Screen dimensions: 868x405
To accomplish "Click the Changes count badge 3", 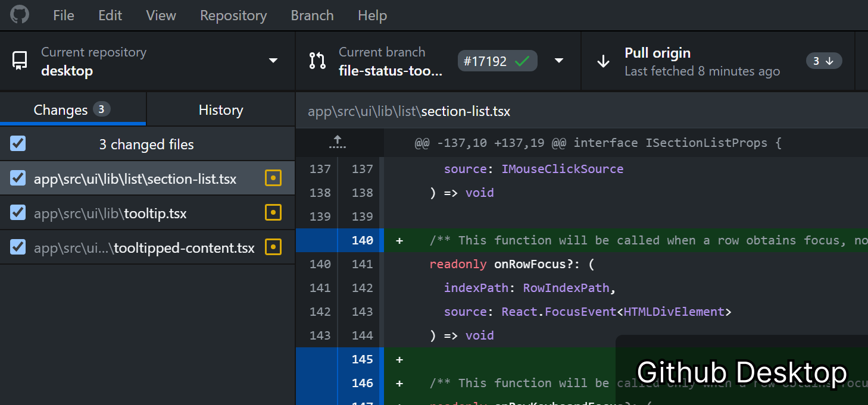I will (x=101, y=109).
